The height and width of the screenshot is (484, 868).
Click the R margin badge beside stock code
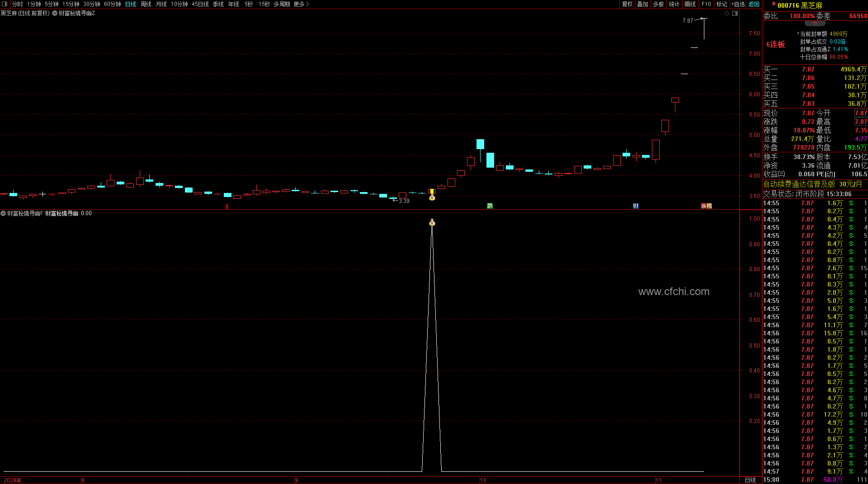(774, 4)
